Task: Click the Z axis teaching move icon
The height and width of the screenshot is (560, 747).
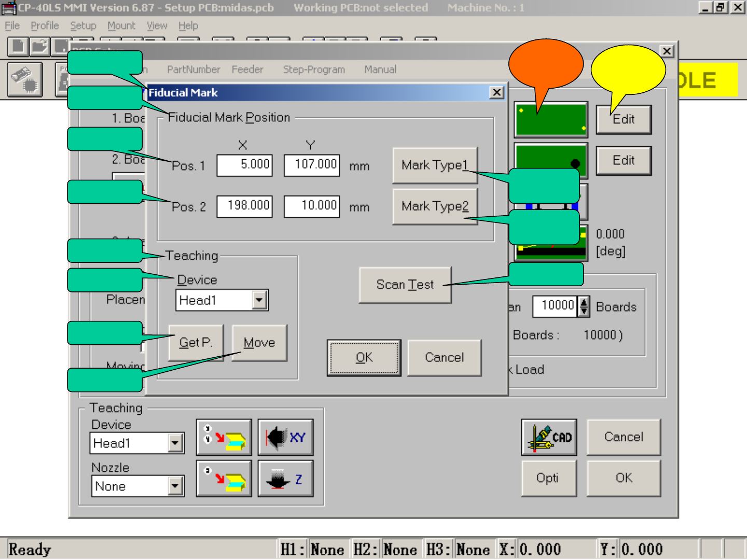Action: (285, 479)
